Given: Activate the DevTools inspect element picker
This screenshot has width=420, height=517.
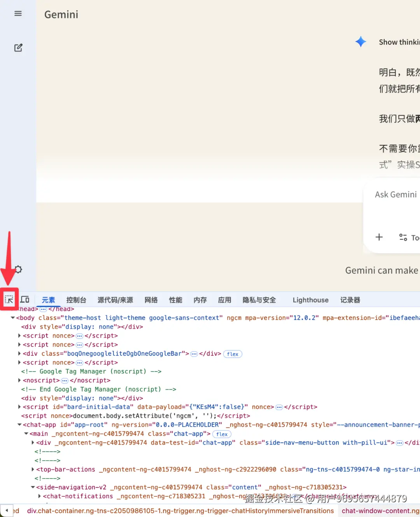Looking at the screenshot, I should point(9,300).
